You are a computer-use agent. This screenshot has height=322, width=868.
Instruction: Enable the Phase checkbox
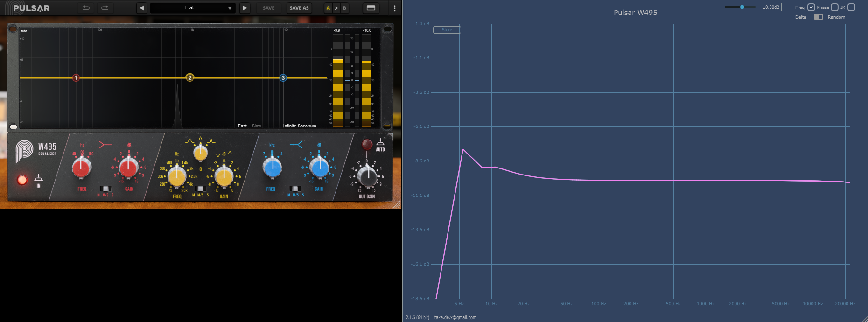point(835,7)
